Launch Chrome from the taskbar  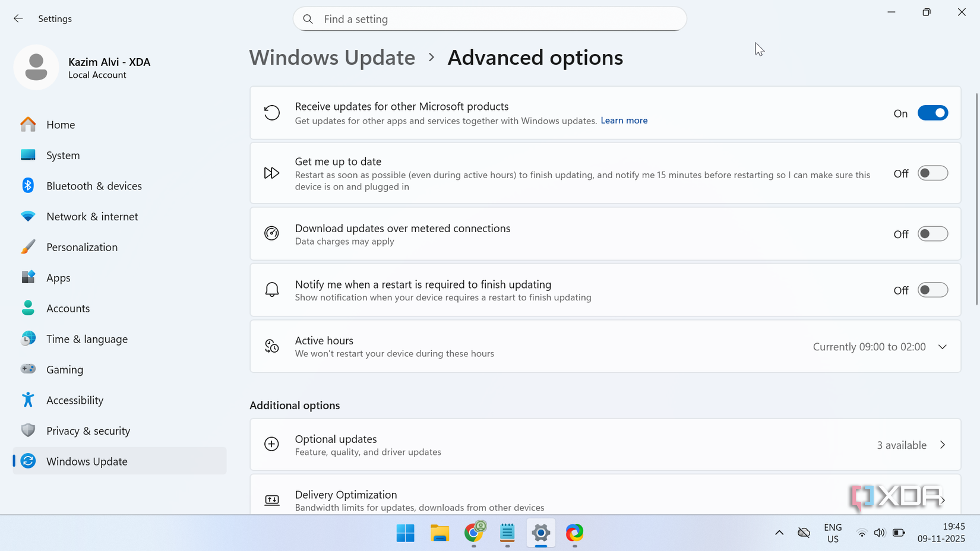tap(474, 533)
